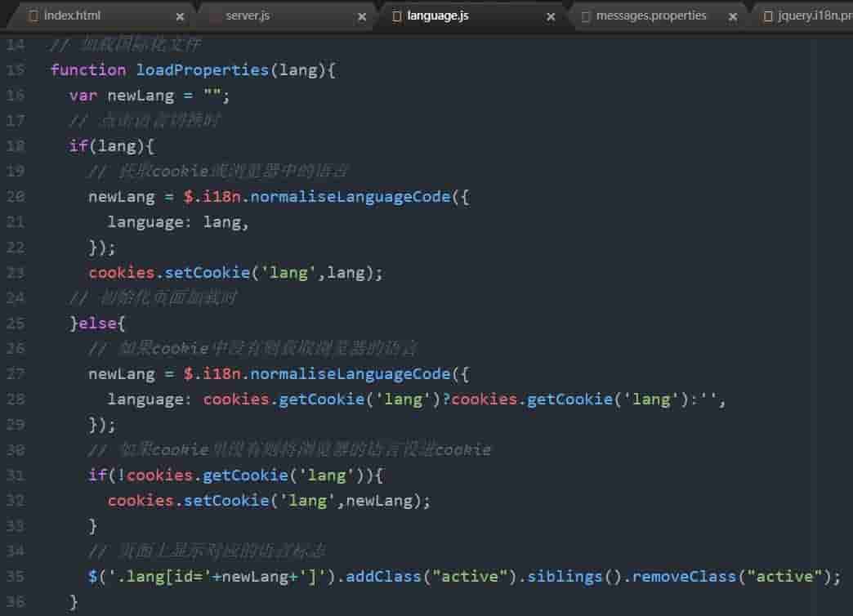Click line number 15 in gutter
The width and height of the screenshot is (853, 616).
click(x=16, y=69)
